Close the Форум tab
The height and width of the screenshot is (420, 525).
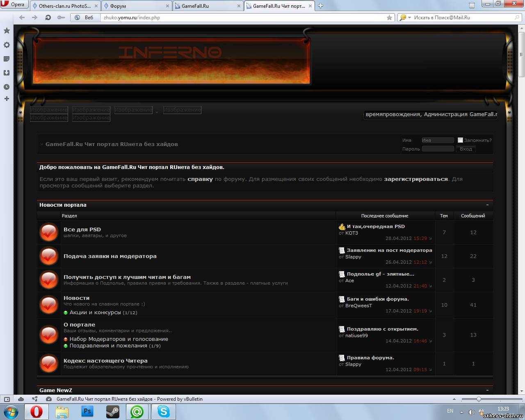167,6
